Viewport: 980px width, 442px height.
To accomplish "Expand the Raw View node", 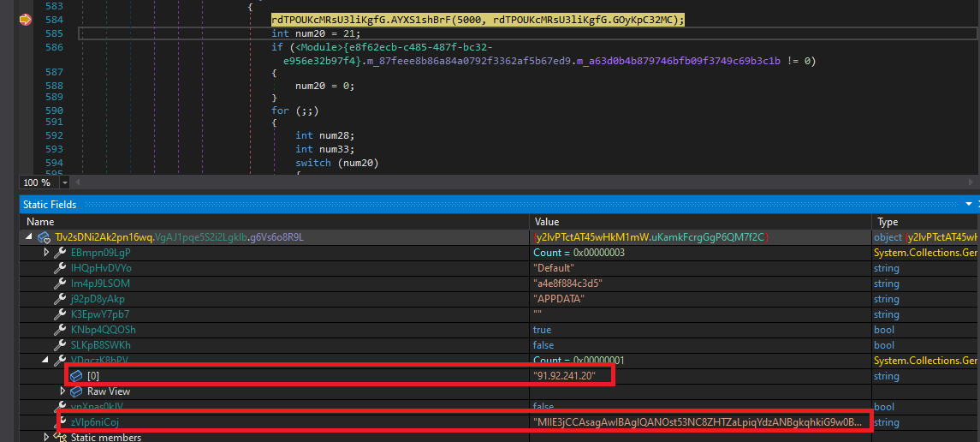I will tap(62, 391).
